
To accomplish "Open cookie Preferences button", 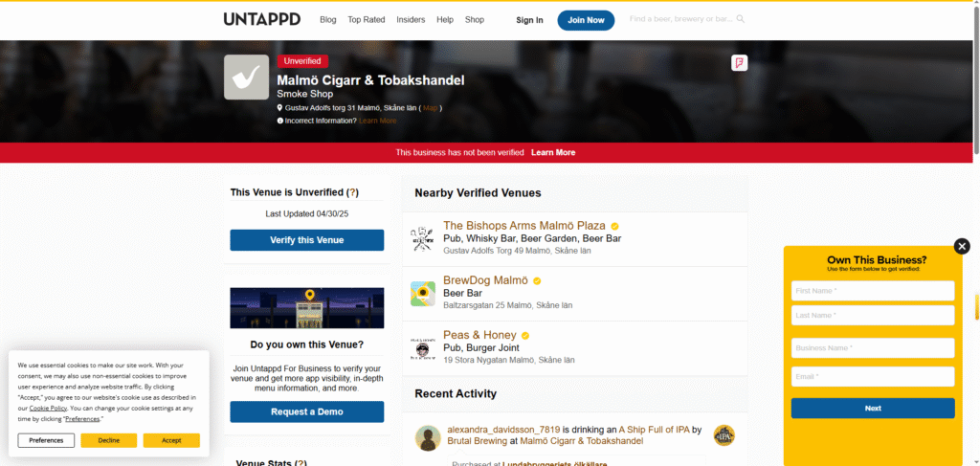I will click(46, 440).
